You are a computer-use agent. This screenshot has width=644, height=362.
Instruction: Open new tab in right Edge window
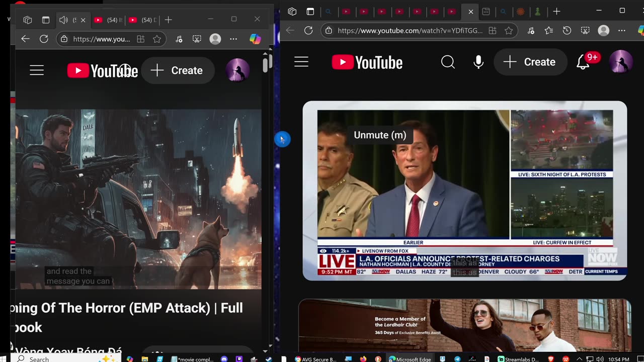(x=556, y=12)
